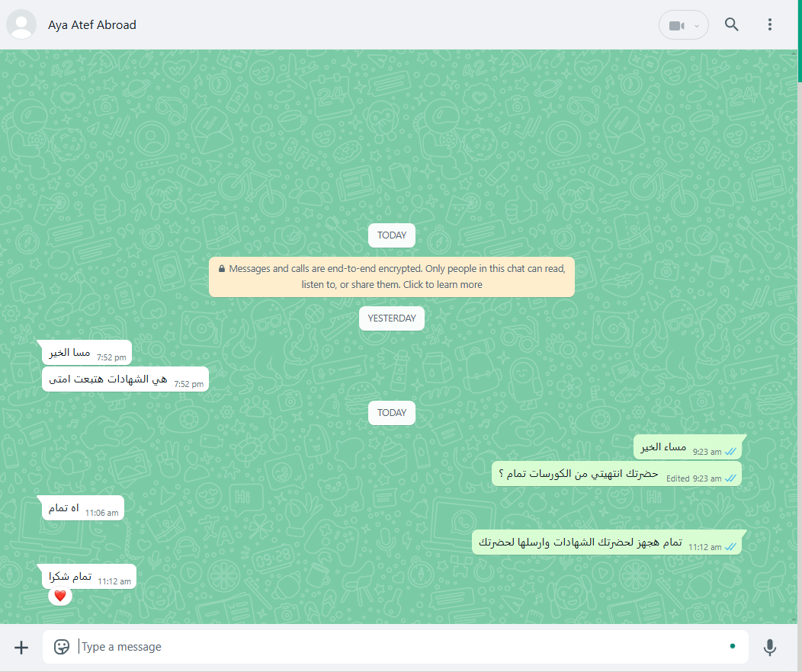Select the اه تمام 11:06 am message

83,508
